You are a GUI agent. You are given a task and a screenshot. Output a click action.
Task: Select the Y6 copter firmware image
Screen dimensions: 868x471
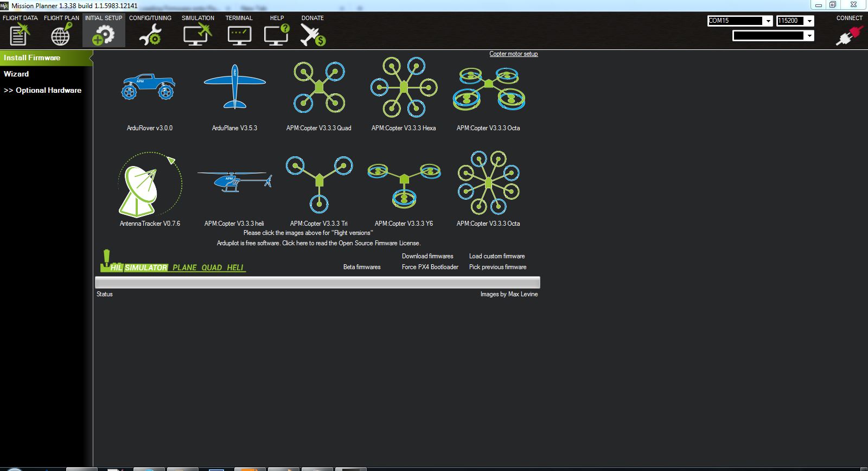404,186
